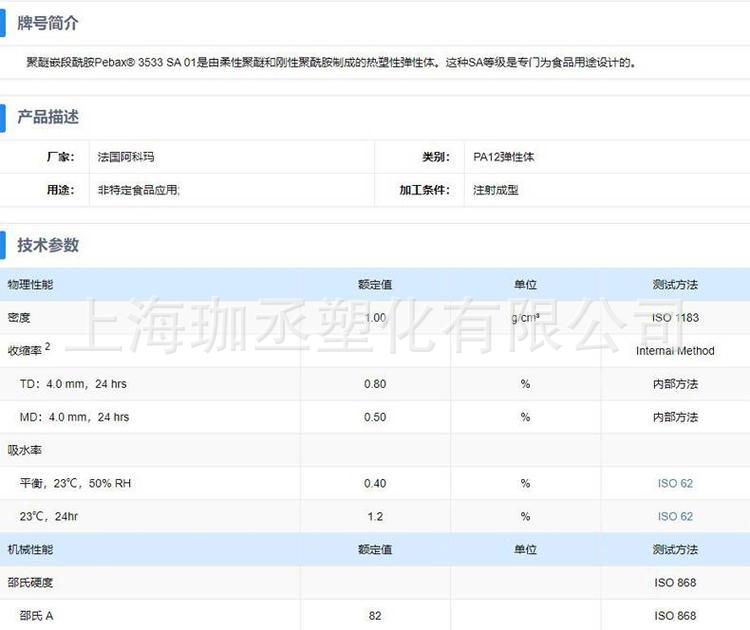Image resolution: width=750 pixels, height=630 pixels.
Task: Click the 23℃, 24hr row label
Action: (x=48, y=516)
